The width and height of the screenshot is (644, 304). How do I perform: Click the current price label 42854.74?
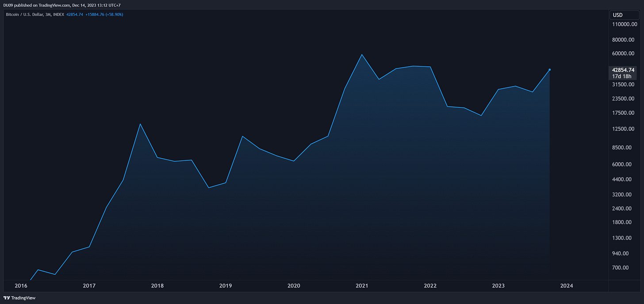click(x=623, y=70)
